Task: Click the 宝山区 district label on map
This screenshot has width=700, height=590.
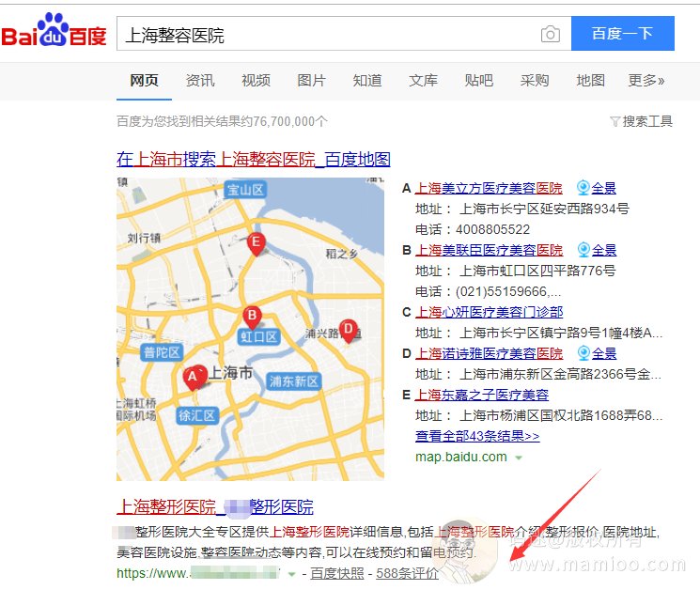Action: [245, 190]
